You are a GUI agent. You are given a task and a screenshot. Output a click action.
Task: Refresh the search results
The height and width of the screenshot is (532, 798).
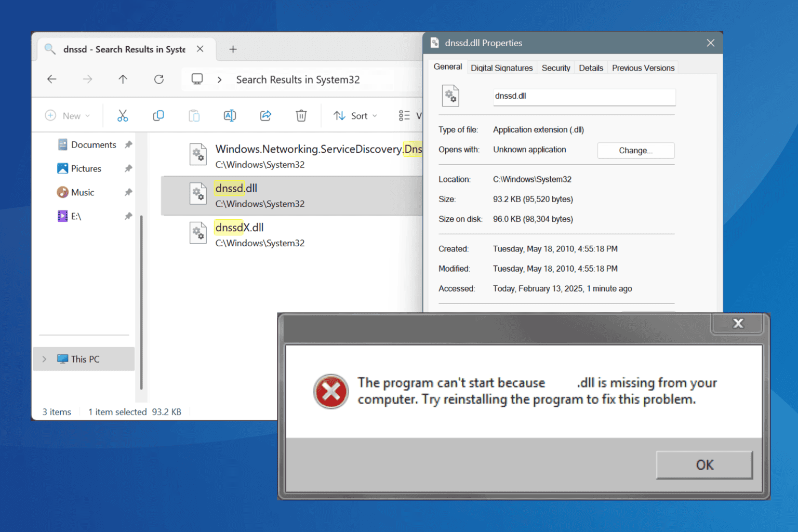tap(159, 79)
